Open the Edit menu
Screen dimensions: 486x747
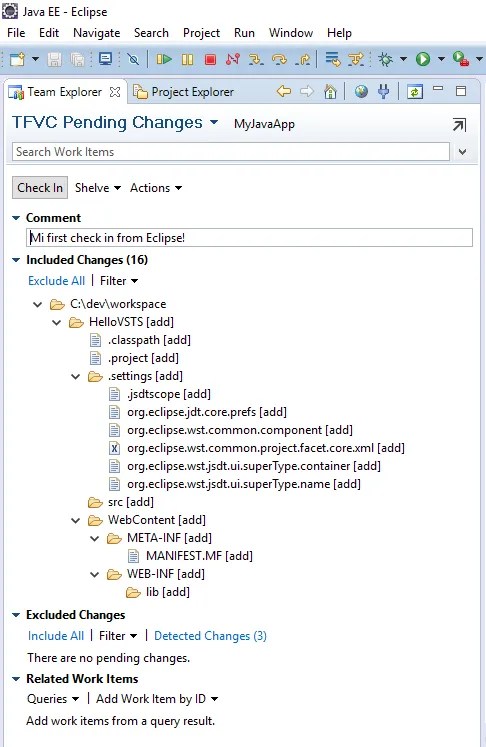tap(49, 33)
